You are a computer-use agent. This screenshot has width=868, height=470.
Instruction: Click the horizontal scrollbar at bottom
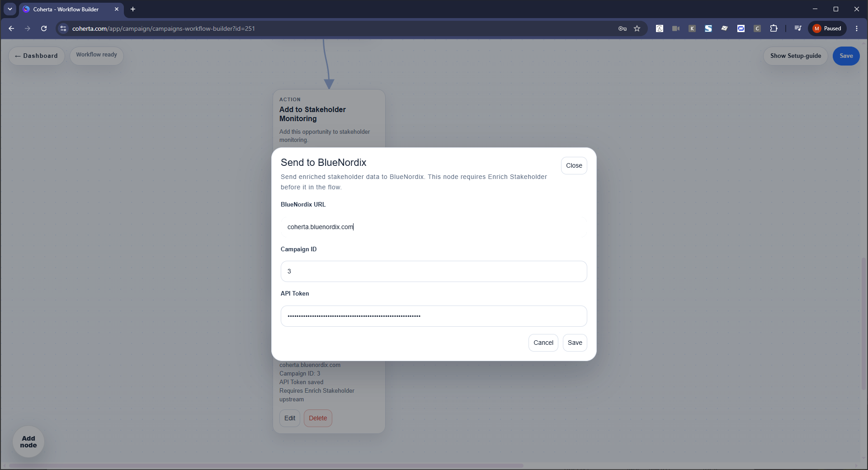coord(266,465)
